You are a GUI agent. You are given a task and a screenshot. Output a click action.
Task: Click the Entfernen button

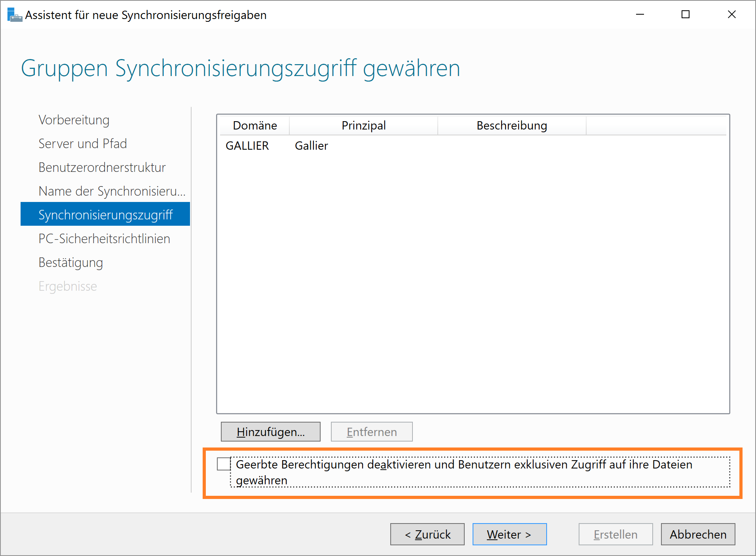pyautogui.click(x=372, y=432)
